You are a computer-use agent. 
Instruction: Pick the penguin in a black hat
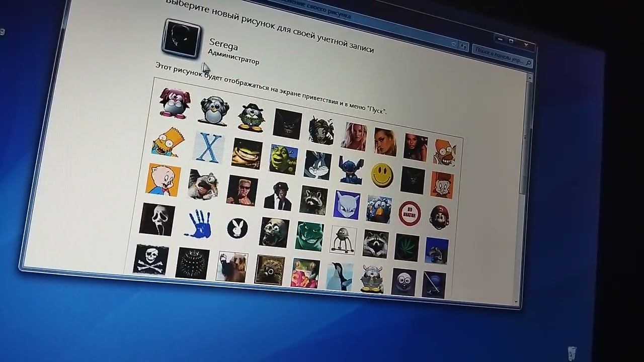pos(252,117)
